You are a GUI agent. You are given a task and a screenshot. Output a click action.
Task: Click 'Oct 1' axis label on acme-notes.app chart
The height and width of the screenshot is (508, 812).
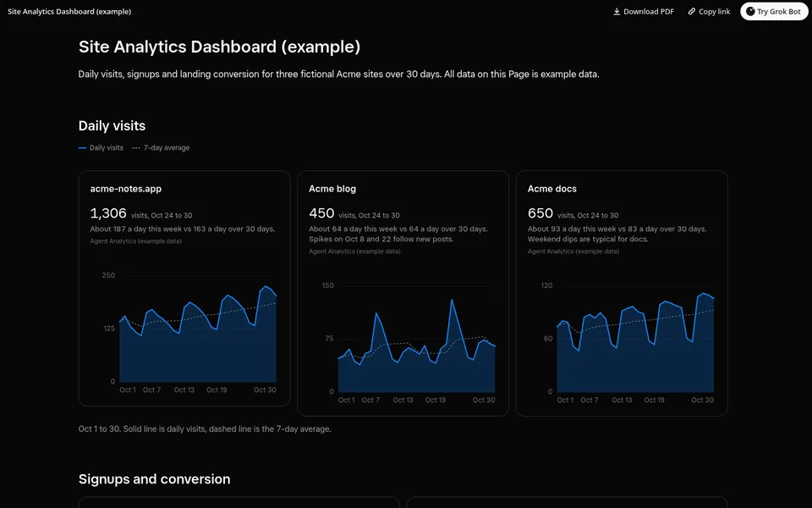tap(128, 389)
